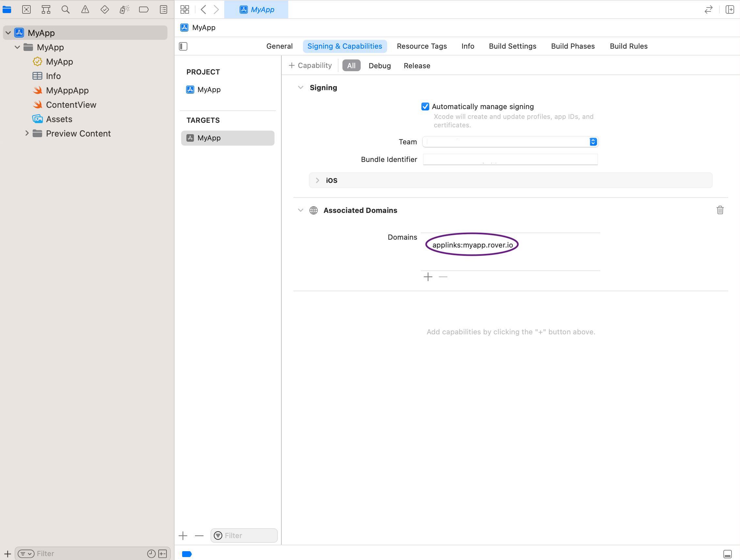Screen dimensions: 740x560
Task: Select the applinks:myapp.rover.io domain entry
Action: [472, 245]
